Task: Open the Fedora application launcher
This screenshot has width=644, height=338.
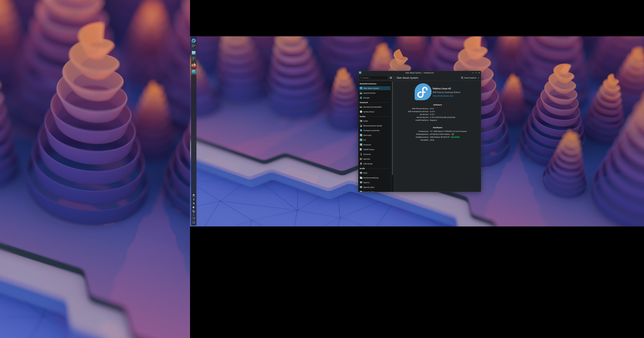Action: click(193, 41)
